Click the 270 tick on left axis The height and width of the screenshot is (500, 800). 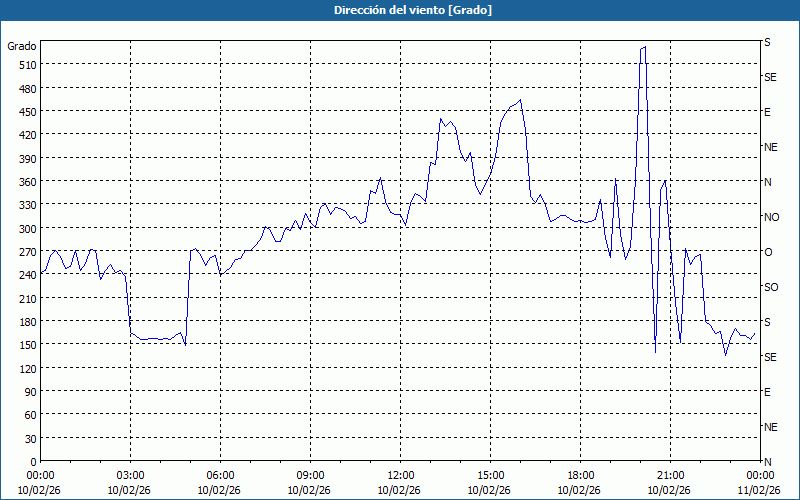click(x=26, y=252)
